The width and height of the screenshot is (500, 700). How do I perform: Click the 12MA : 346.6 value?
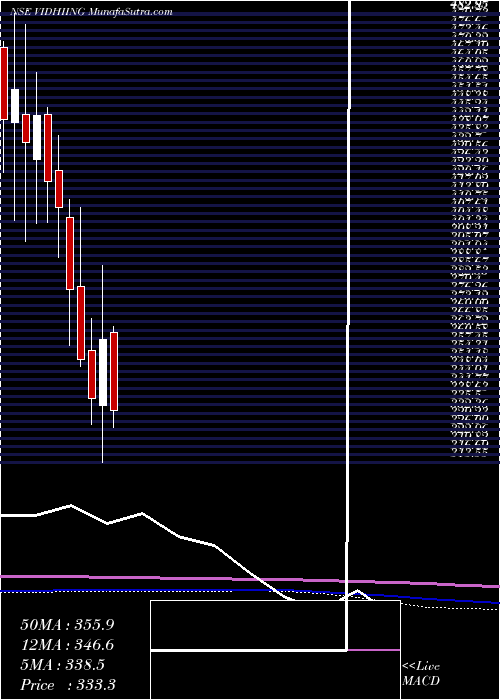(x=67, y=644)
